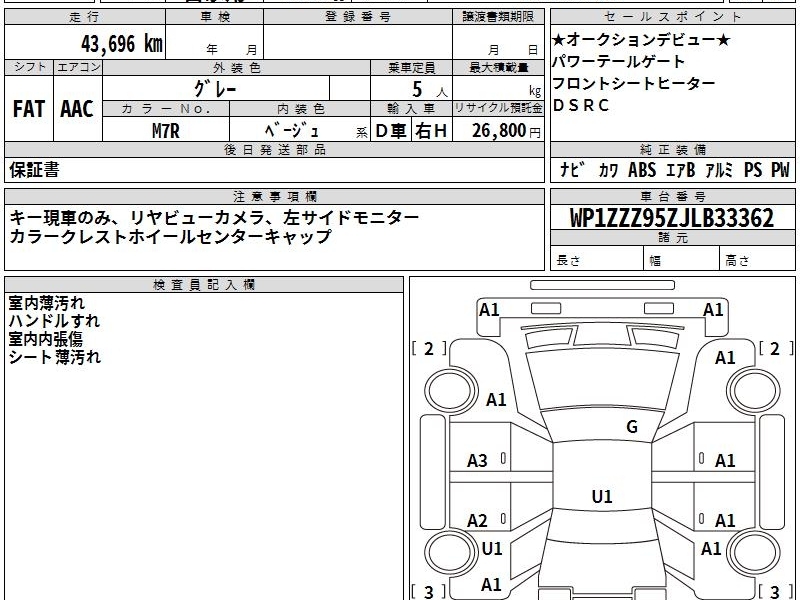This screenshot has height=600, width=800.
Task: Click the 登録番号 header cell
Action: [x=358, y=17]
